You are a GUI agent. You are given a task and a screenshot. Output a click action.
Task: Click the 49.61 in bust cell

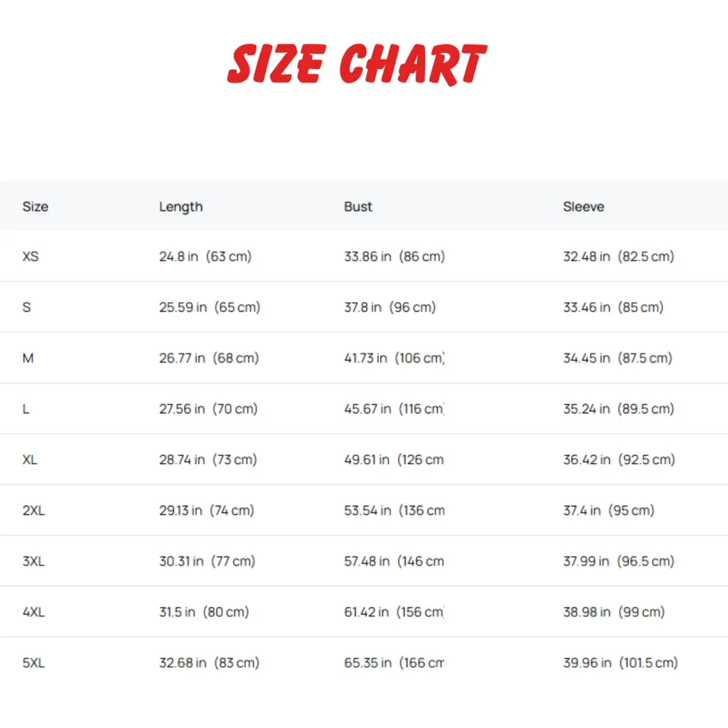click(394, 460)
